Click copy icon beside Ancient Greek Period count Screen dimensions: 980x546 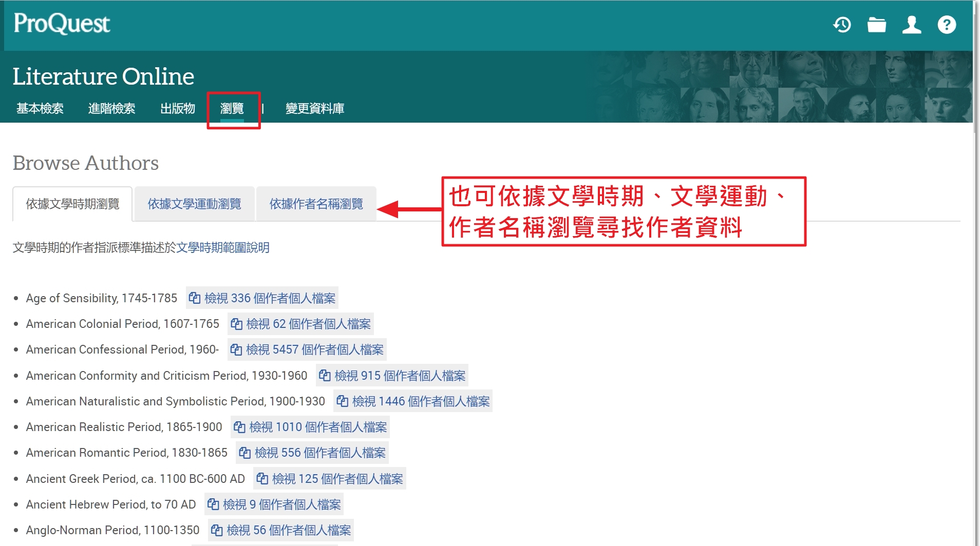click(x=262, y=479)
